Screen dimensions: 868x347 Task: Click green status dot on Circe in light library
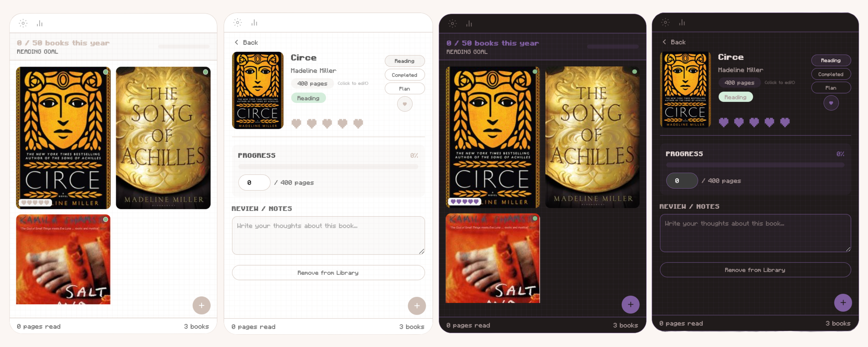pos(106,72)
